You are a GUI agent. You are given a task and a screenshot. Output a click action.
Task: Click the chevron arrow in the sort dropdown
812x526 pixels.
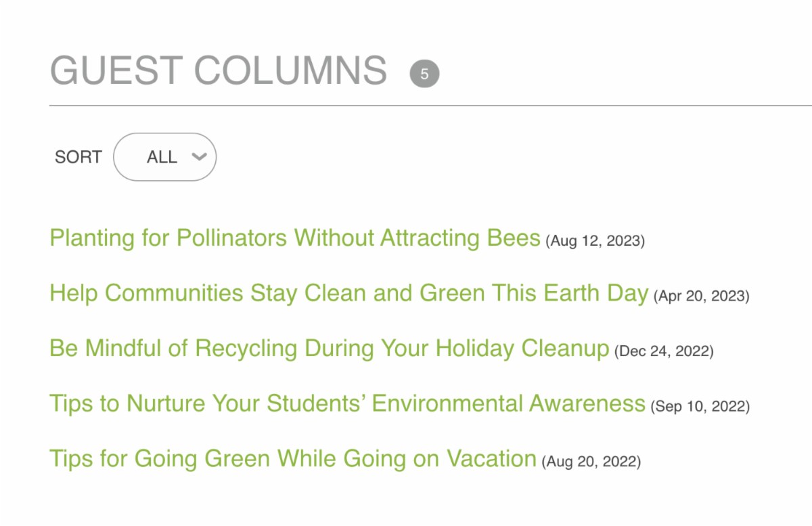click(199, 157)
